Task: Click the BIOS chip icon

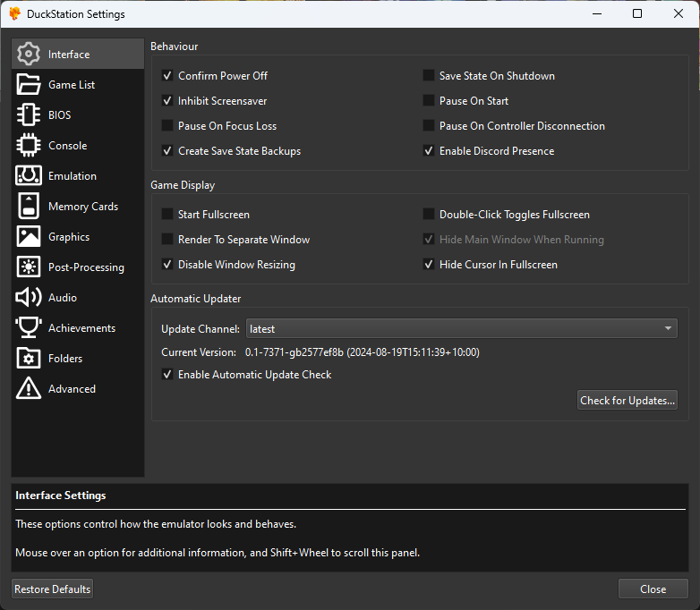Action: click(29, 114)
